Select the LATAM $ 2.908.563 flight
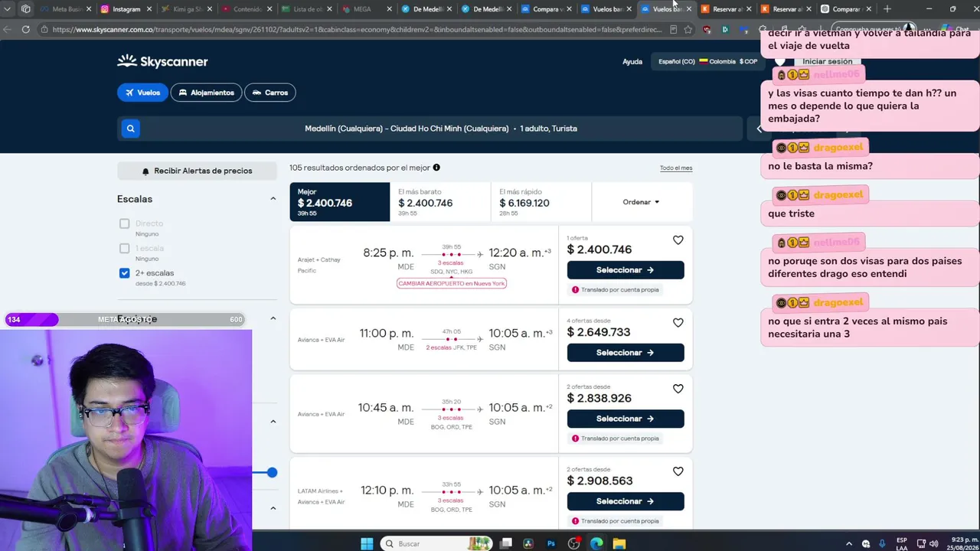 tap(625, 501)
